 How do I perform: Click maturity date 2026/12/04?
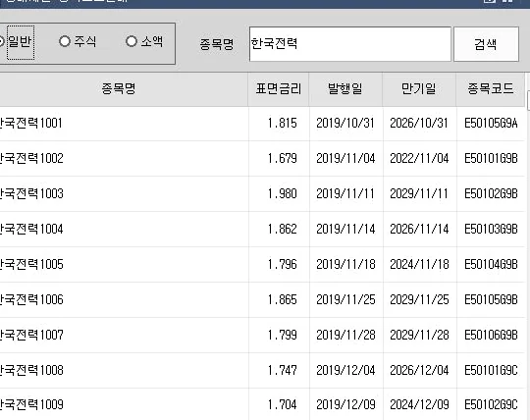click(419, 370)
